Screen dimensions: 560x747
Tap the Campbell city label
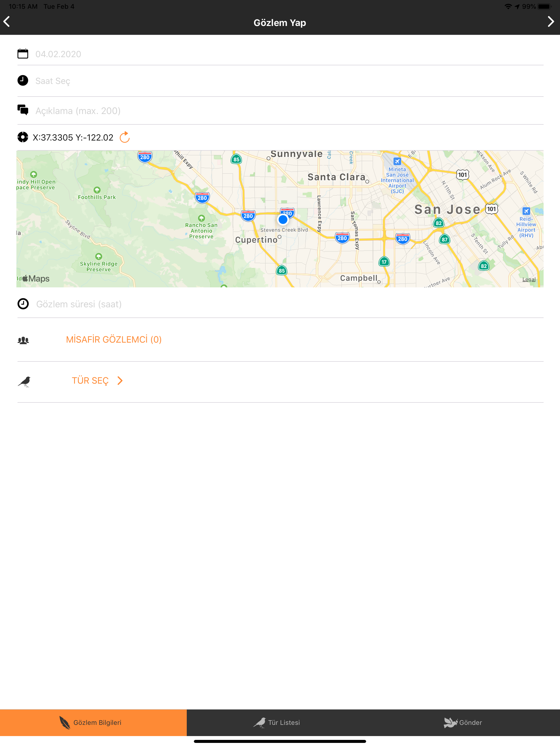tap(358, 278)
